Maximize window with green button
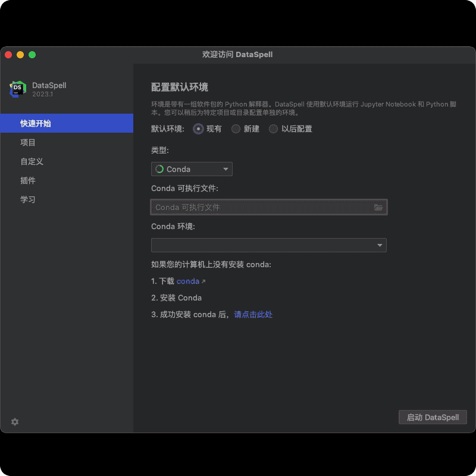Screen dimensions: 476x476 32,55
